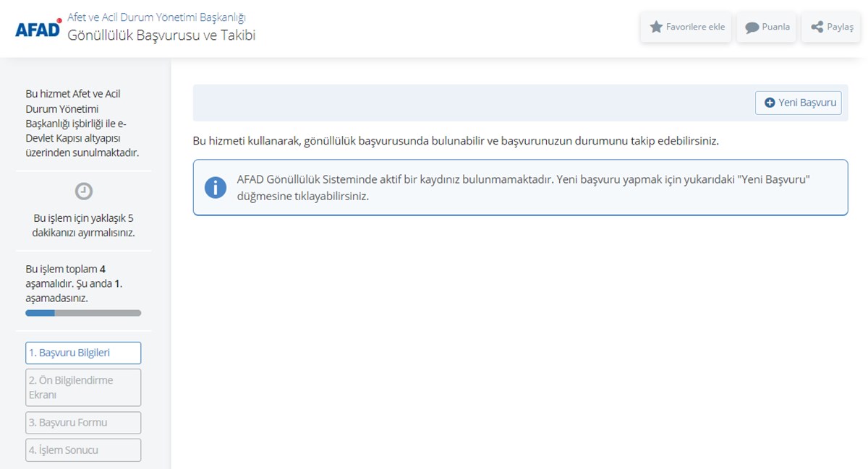Select step 1. Başvuru Bilgileri

tap(83, 353)
